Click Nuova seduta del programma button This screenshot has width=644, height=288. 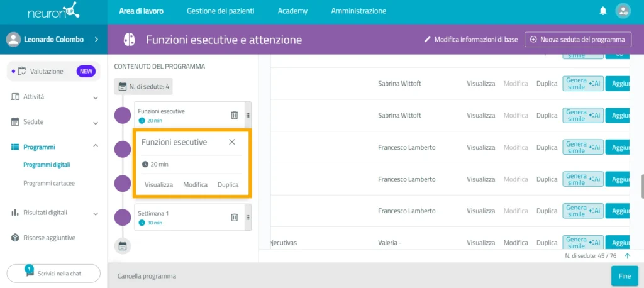(578, 40)
